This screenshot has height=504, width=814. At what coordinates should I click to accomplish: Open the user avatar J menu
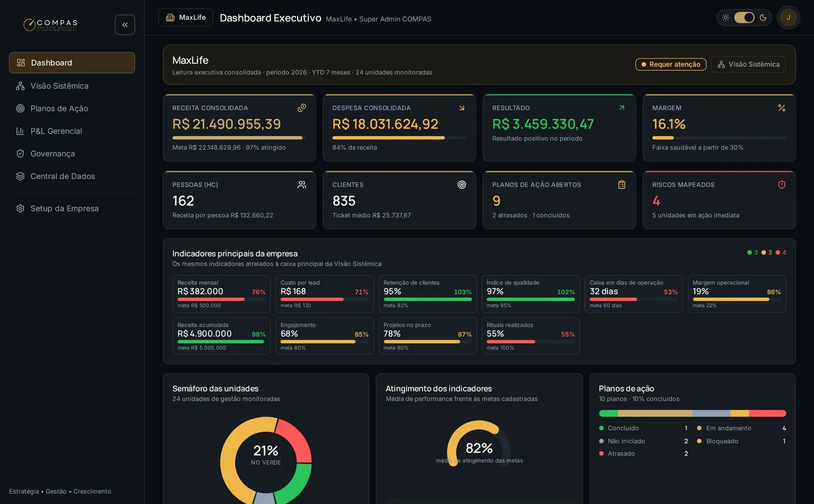(x=788, y=17)
